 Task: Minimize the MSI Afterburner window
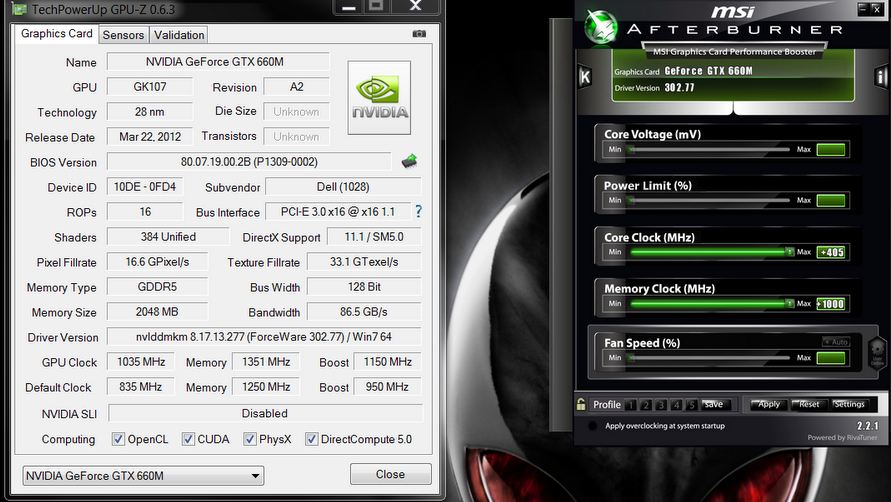click(x=863, y=9)
